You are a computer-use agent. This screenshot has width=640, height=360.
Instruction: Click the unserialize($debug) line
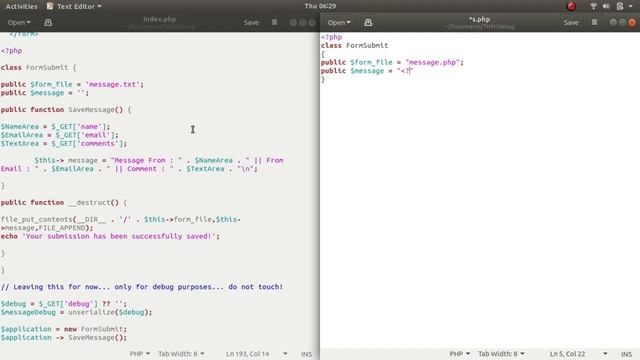76,312
